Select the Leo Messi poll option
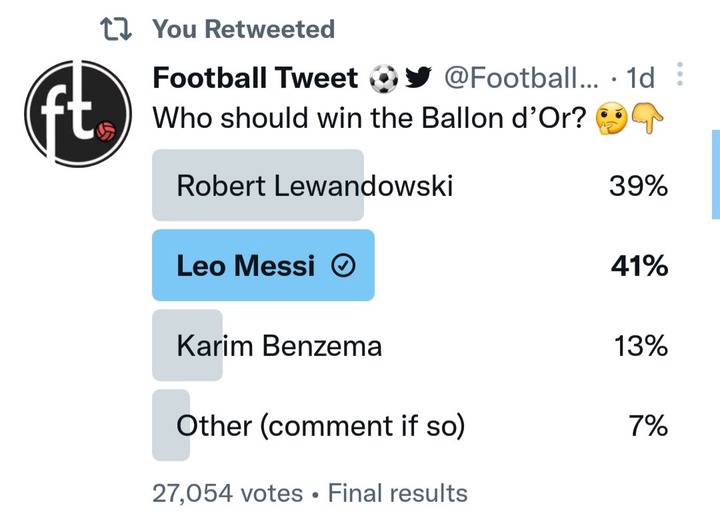 [x=410, y=265]
